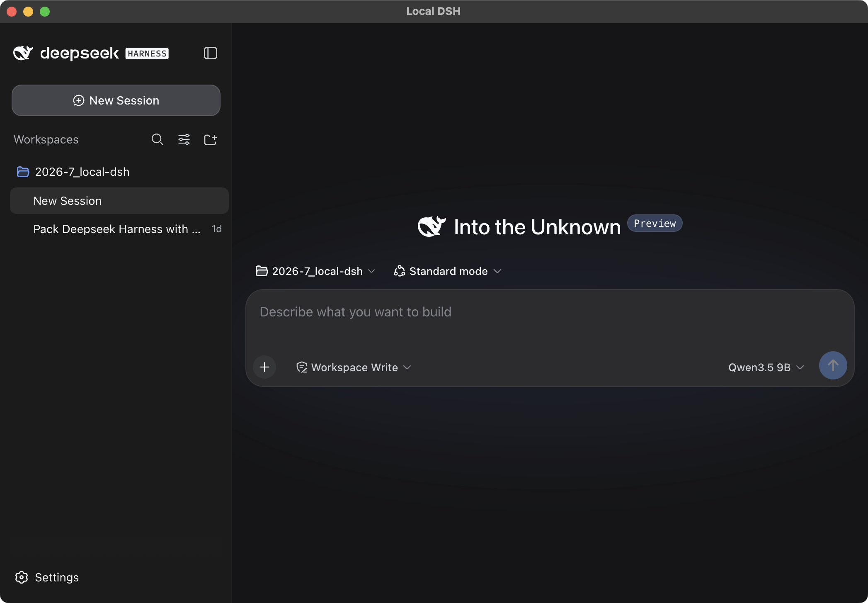
Task: Open the Standard mode dropdown
Action: point(448,271)
